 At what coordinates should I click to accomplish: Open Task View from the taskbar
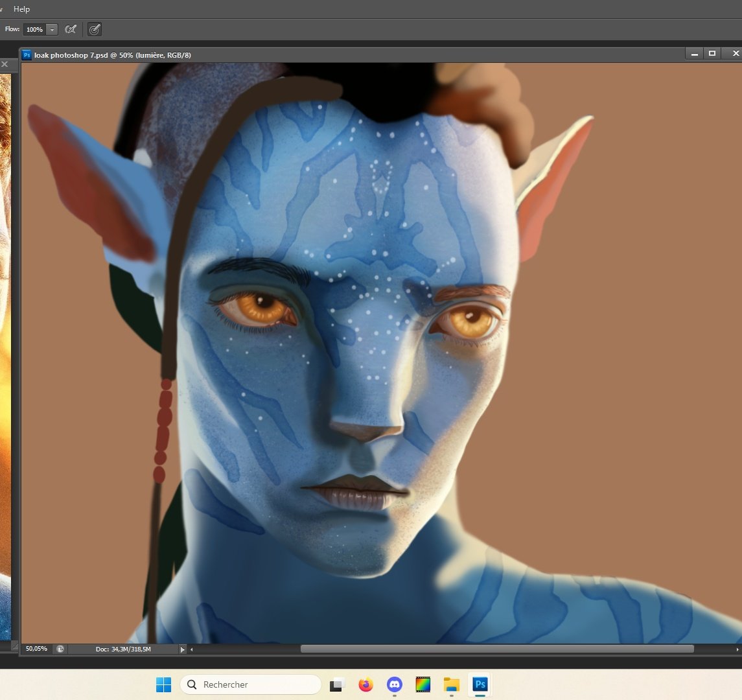pos(336,684)
